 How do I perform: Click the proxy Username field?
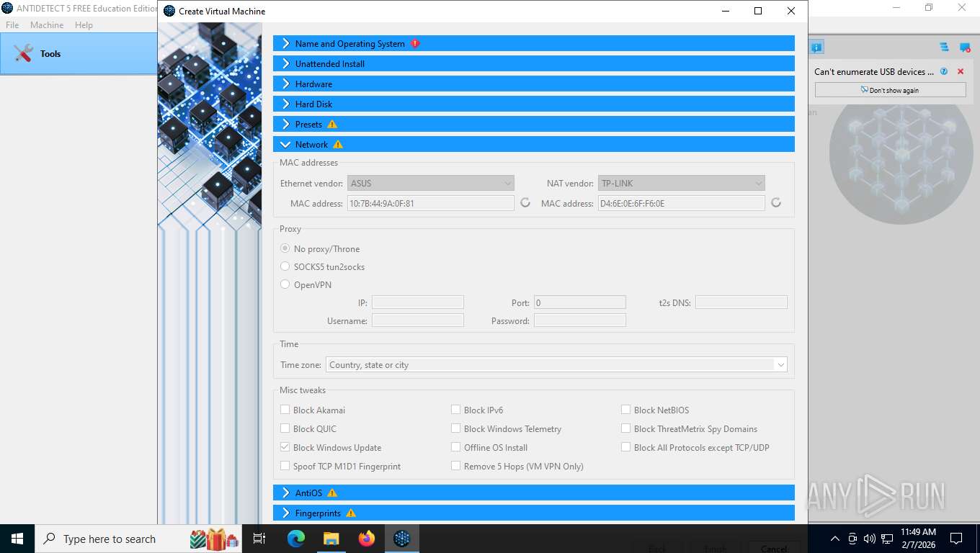coord(418,320)
